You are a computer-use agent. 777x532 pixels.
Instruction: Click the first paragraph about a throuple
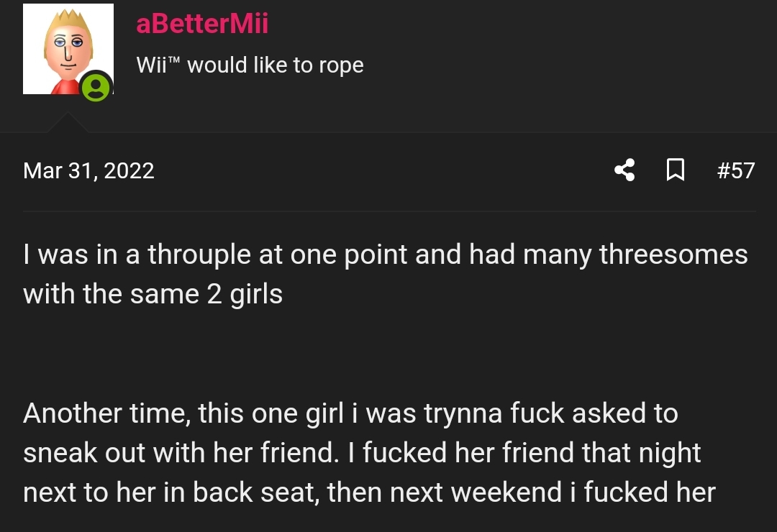pos(386,274)
